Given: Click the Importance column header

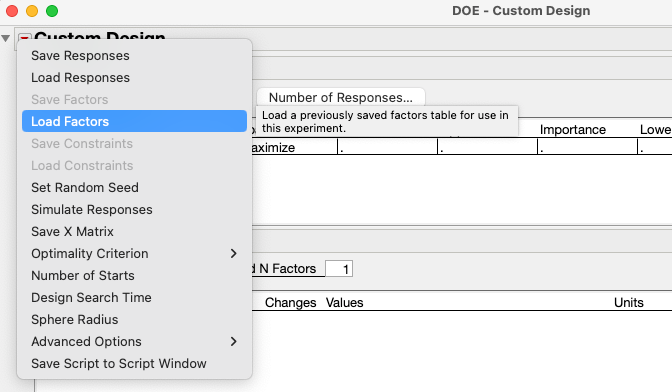Looking at the screenshot, I should click(x=573, y=129).
